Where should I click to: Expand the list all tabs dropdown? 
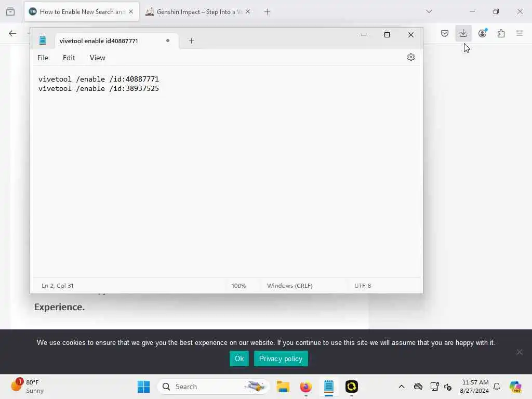coord(429,11)
